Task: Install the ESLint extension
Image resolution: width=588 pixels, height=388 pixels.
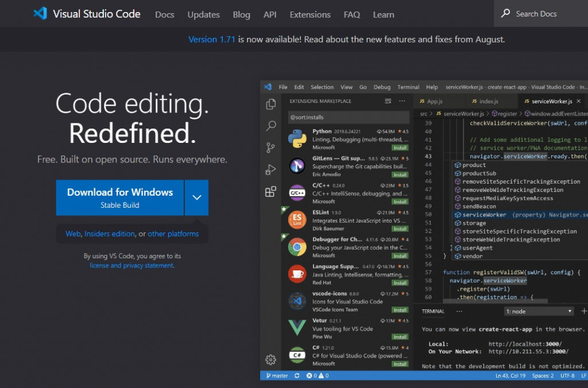Action: pos(400,228)
